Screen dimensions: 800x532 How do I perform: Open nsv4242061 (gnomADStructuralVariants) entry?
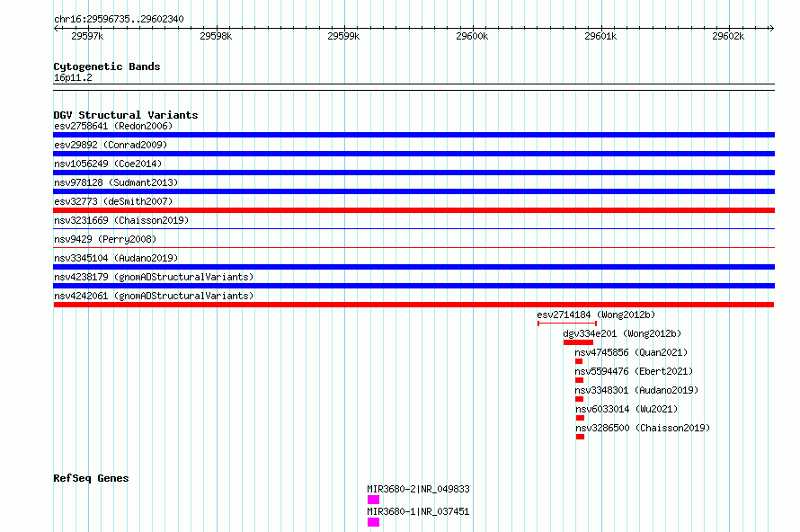[154, 296]
